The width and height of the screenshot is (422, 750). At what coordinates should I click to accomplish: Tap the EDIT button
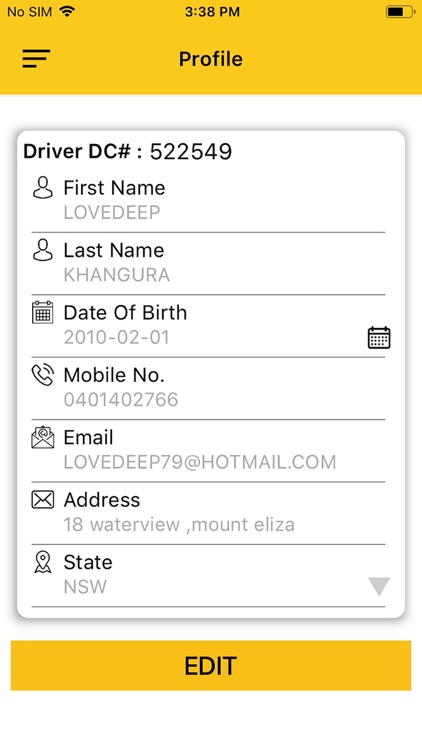(211, 665)
